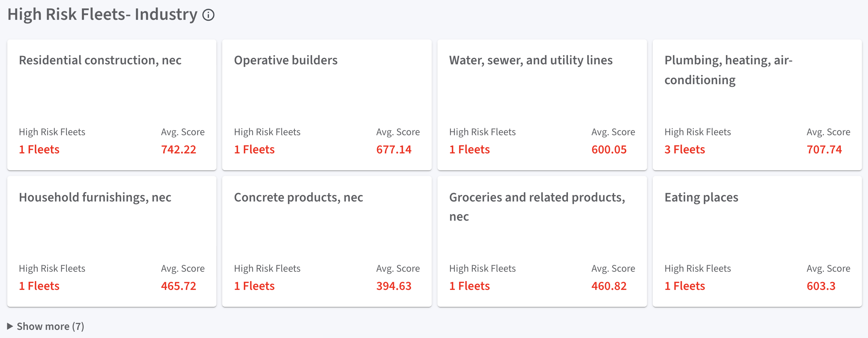
Task: Click the info icon beside High Risk Fleets- Industry
Action: coord(208,15)
